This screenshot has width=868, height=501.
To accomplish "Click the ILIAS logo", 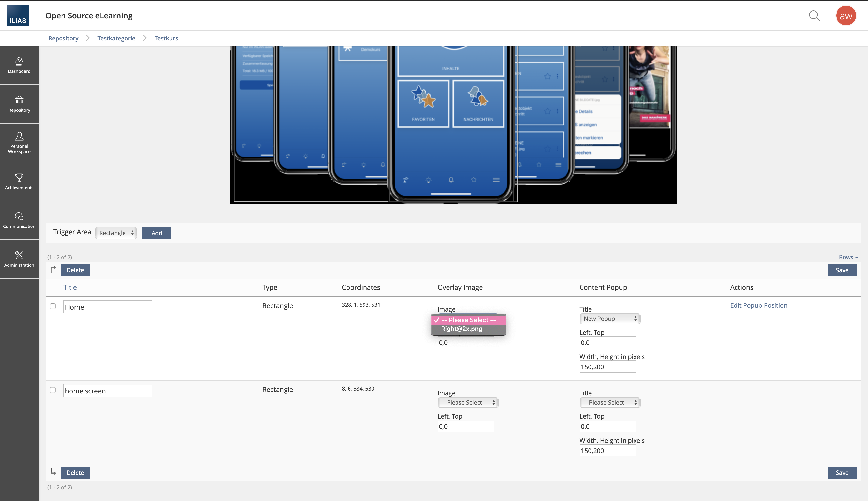I will point(18,16).
